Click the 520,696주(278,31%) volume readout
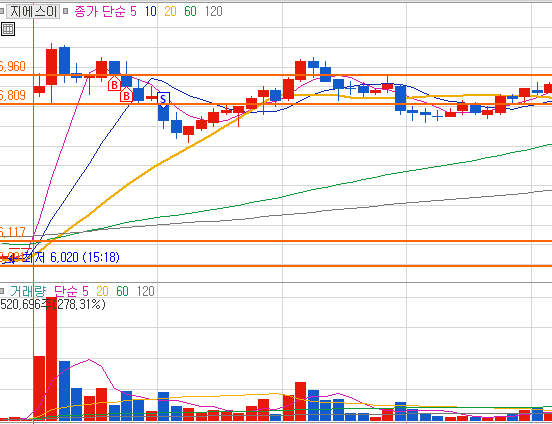 [53, 304]
